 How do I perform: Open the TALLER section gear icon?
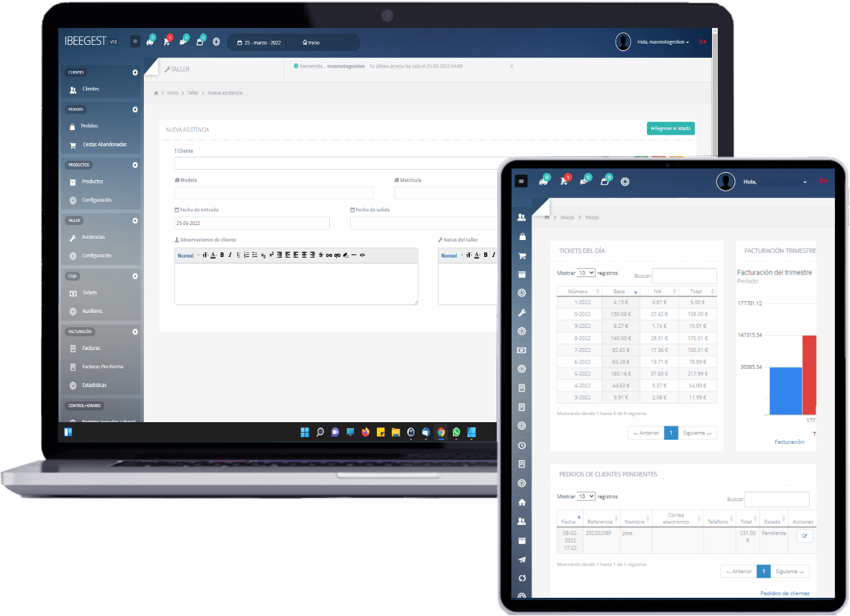tap(135, 221)
